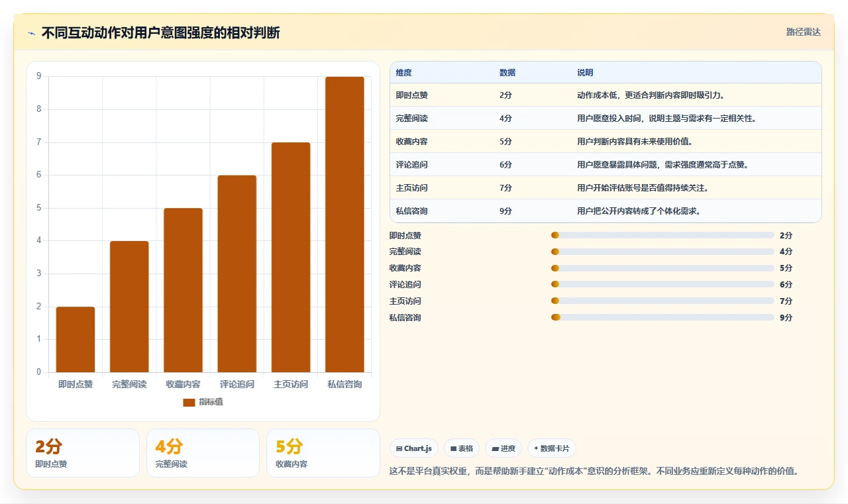This screenshot has width=848, height=504.
Task: Click the 表格 tag
Action: tap(461, 448)
